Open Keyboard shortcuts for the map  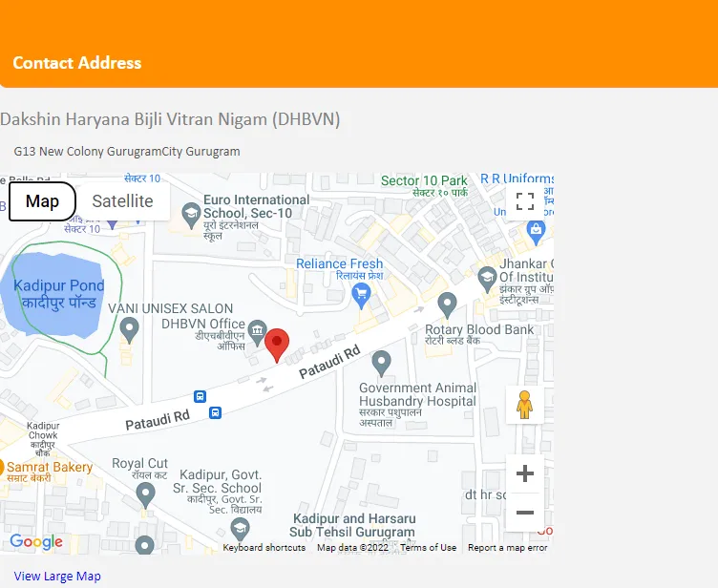click(x=264, y=548)
